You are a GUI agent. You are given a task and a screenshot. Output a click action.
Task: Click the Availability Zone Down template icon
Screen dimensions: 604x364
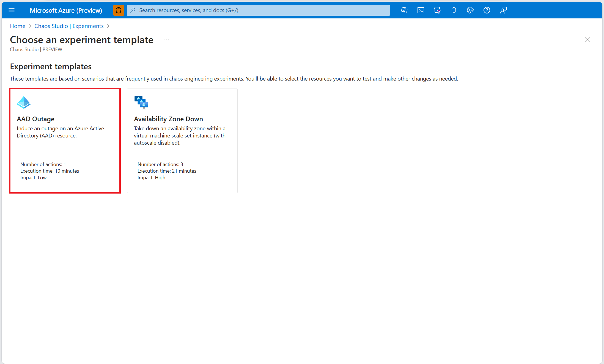click(141, 102)
